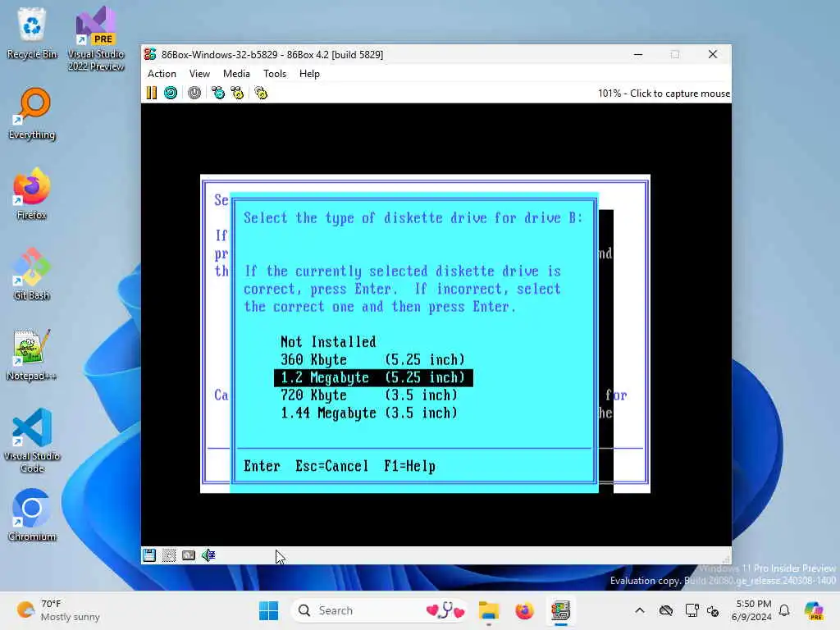Image resolution: width=840 pixels, height=630 pixels.
Task: Open Chromium desktop shortcut
Action: coord(32,515)
